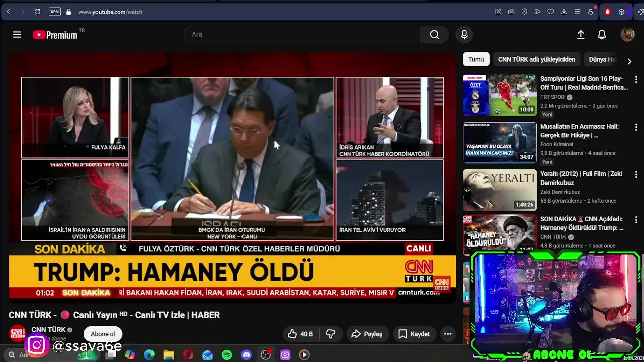644x362 pixels.
Task: Open the Opera browser taskbar icon
Action: click(188, 355)
